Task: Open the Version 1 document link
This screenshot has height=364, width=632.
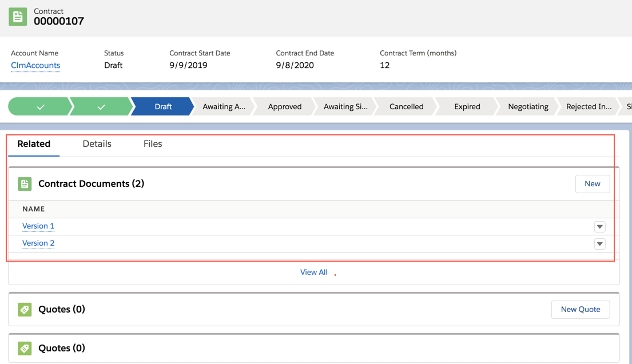Action: [x=38, y=226]
